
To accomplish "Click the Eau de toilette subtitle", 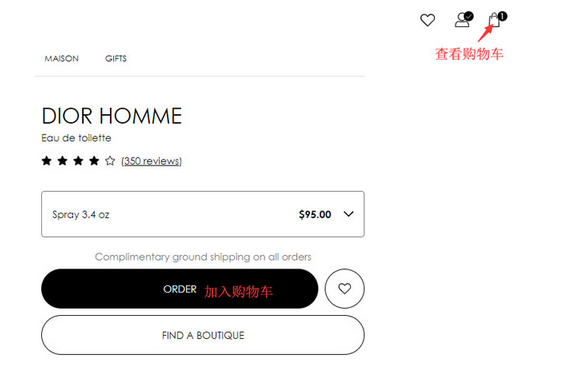I will [76, 138].
